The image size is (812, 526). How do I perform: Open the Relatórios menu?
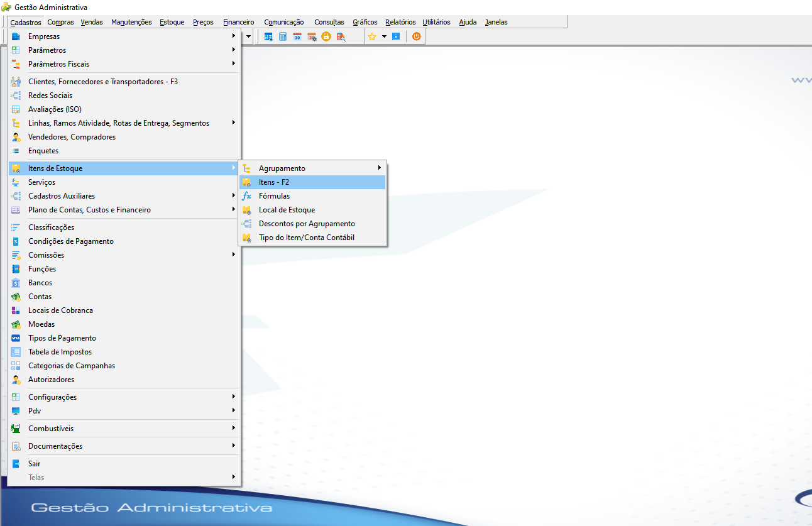pos(400,22)
